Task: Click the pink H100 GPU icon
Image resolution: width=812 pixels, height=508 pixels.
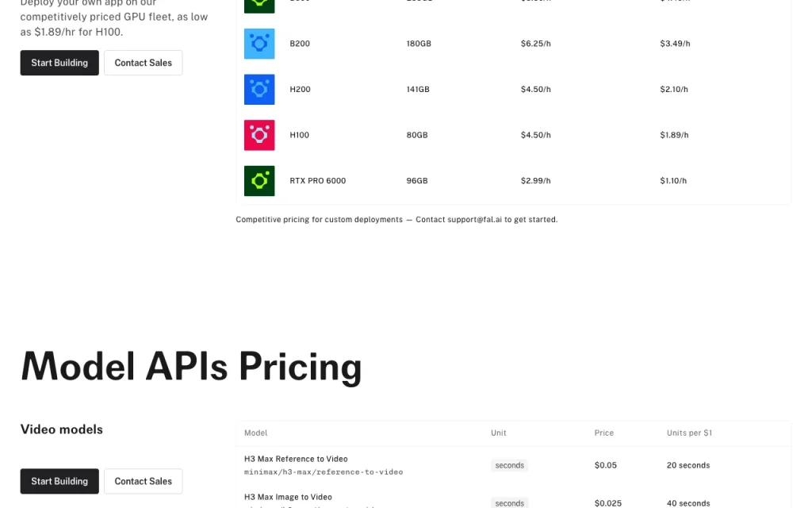Action: coord(259,135)
